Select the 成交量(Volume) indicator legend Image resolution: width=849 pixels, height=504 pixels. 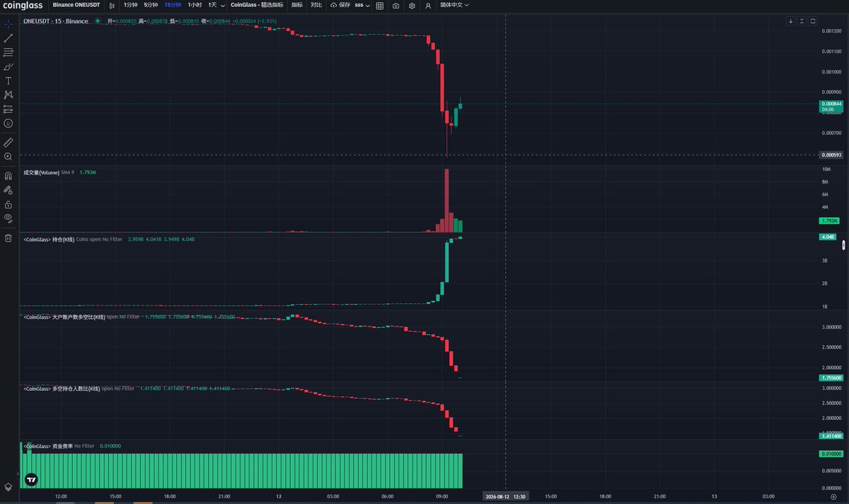point(41,172)
